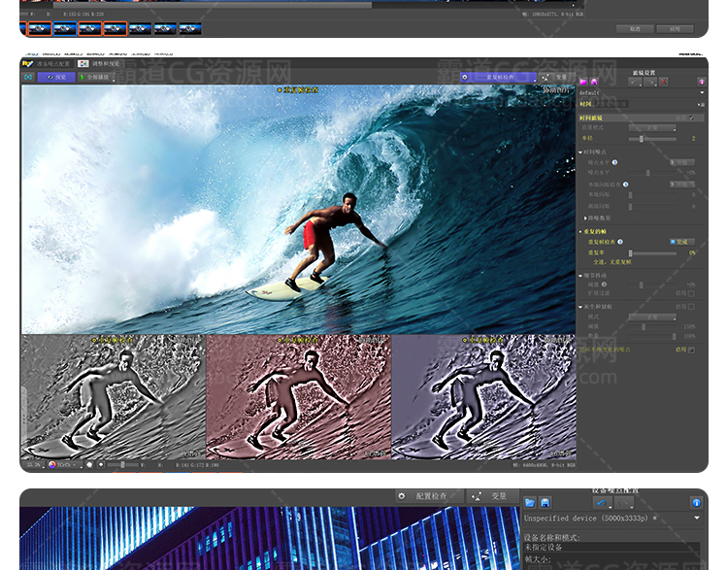Select the 时间 filter tab
728x570 pixels.
pos(585,104)
